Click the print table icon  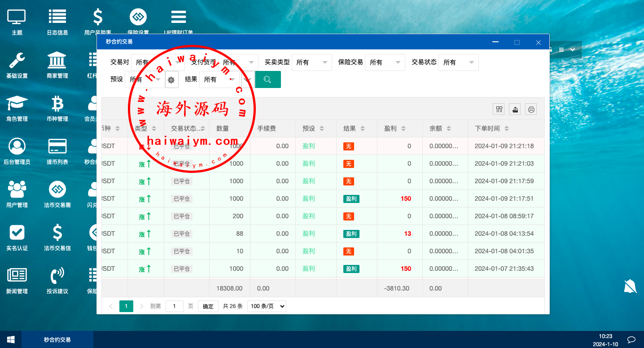[x=531, y=109]
